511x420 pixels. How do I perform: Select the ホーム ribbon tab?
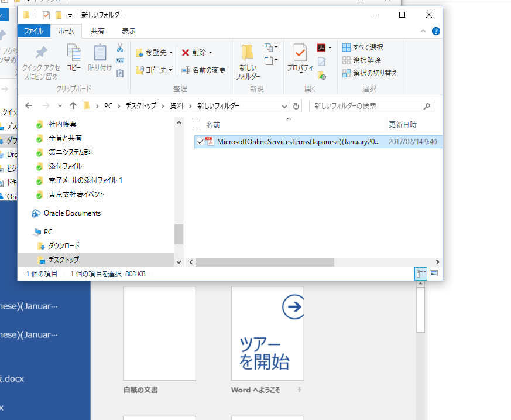pos(66,31)
